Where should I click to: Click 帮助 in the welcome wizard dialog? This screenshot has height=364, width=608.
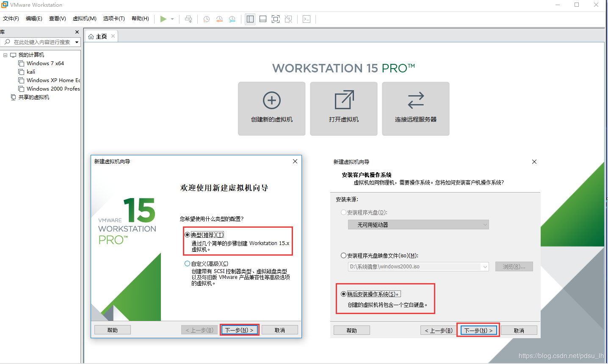pyautogui.click(x=113, y=330)
